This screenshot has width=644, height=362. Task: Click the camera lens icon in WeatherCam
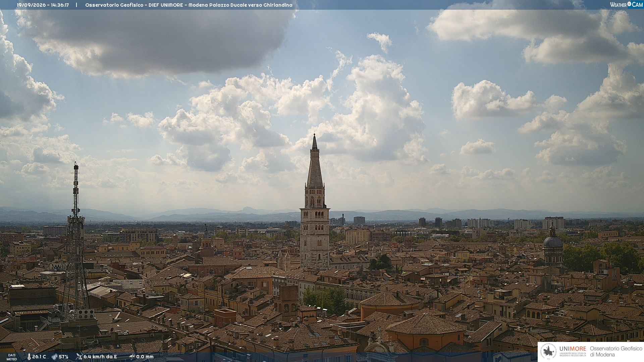629,4
